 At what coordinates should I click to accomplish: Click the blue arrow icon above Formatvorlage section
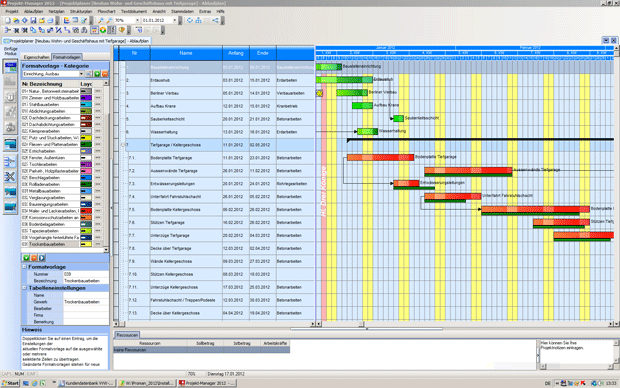[x=42, y=258]
